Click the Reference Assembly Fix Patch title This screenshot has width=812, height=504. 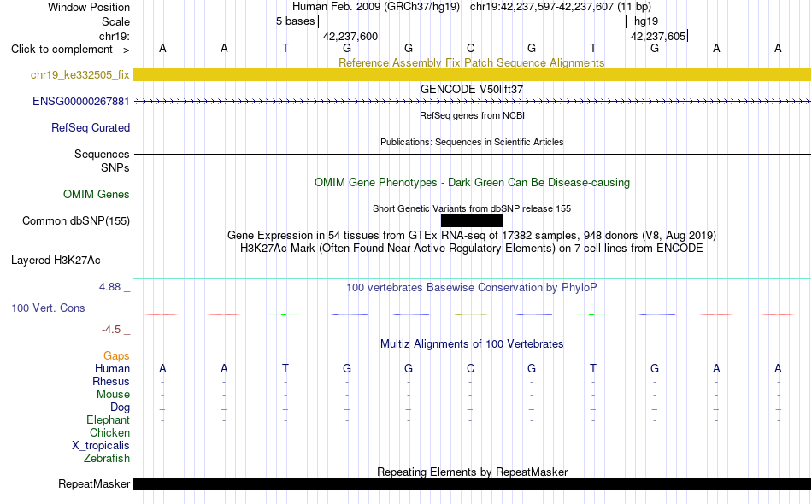tap(471, 62)
